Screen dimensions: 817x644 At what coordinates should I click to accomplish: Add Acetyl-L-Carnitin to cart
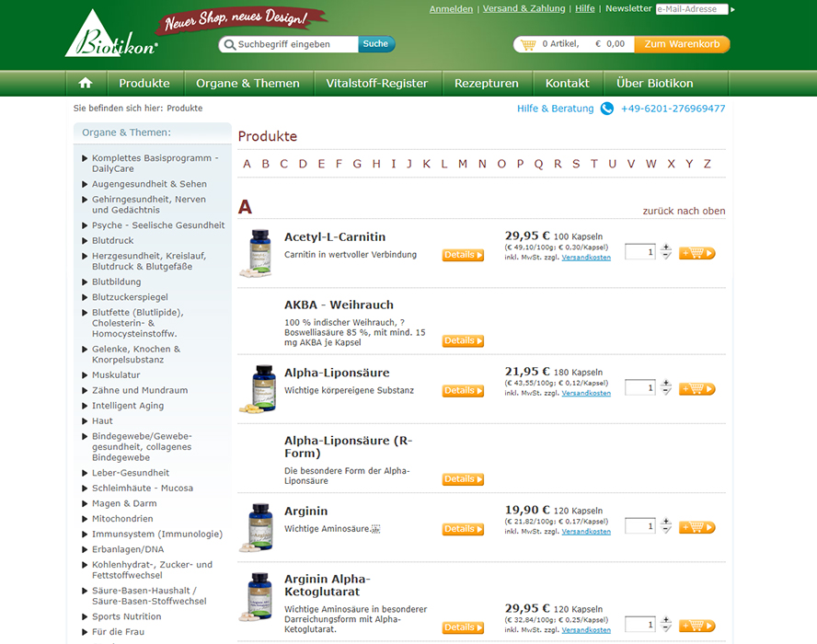(697, 253)
